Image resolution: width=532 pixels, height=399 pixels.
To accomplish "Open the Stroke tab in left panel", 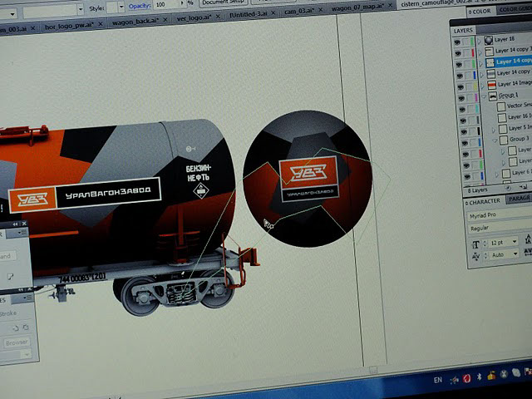I will pos(7,313).
